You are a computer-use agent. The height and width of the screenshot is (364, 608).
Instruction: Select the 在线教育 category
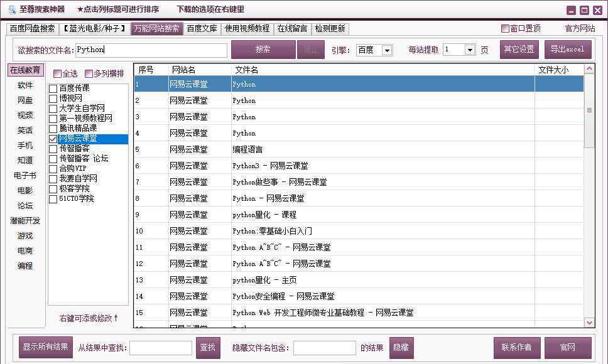coord(26,70)
